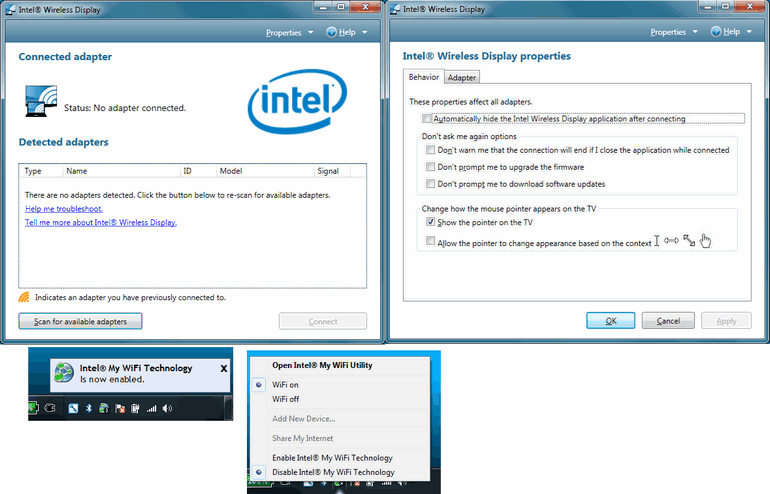Screen dimensions: 770x494
Task: Click the blue Intel wireless tray icon left of Bluetooth
Action: [x=73, y=408]
